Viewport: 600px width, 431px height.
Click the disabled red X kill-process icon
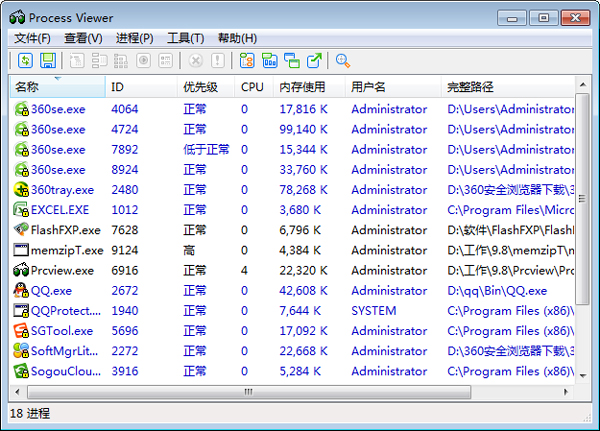[x=196, y=60]
